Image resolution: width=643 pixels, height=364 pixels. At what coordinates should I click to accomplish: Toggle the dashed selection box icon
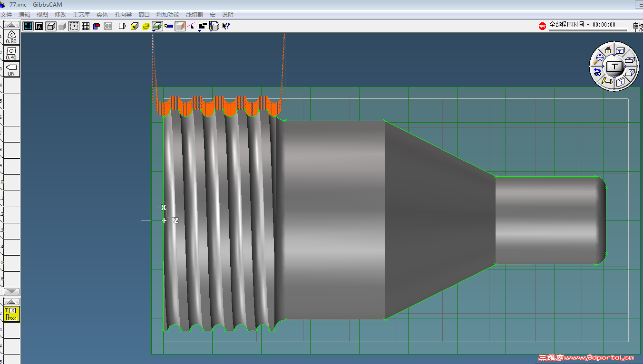pos(74,26)
